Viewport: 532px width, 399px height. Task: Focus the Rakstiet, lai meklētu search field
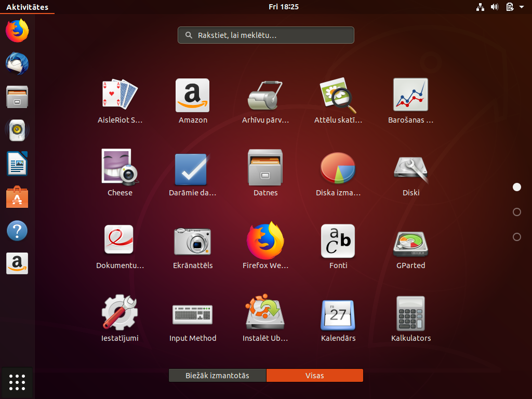coord(266,35)
